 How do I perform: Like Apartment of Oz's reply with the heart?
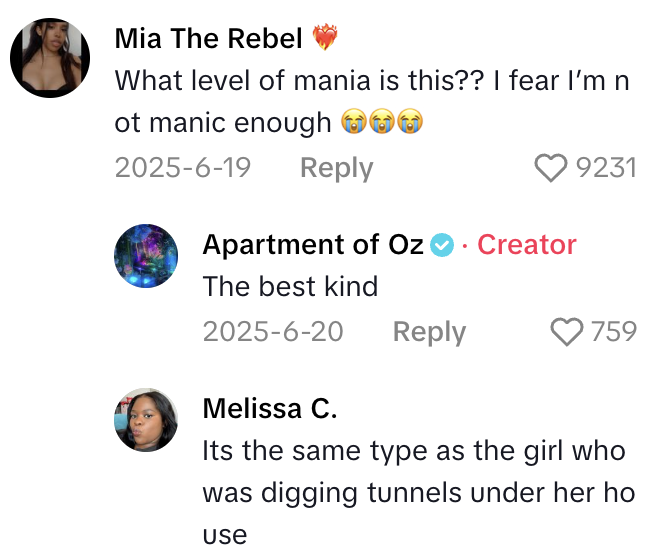click(x=567, y=332)
